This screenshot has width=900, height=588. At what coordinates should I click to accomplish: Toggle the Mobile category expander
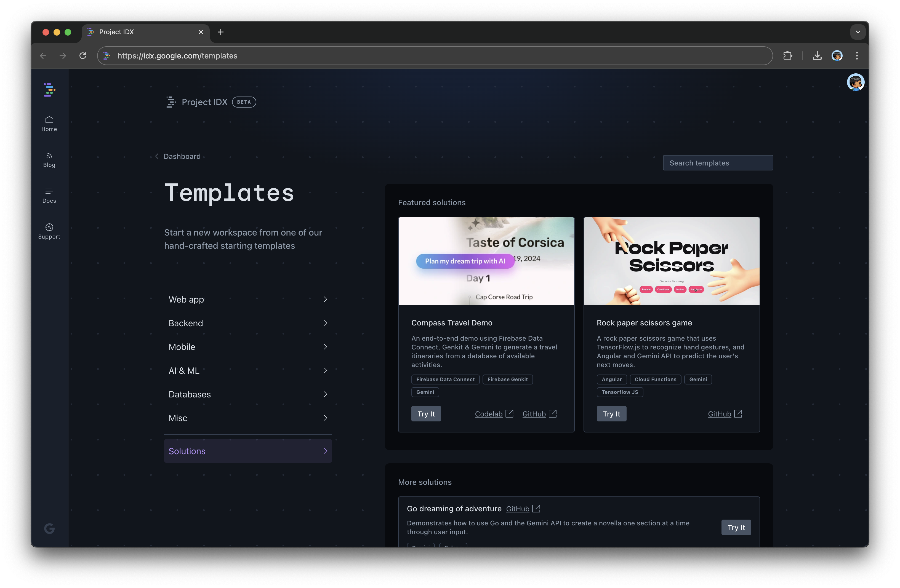pos(324,346)
